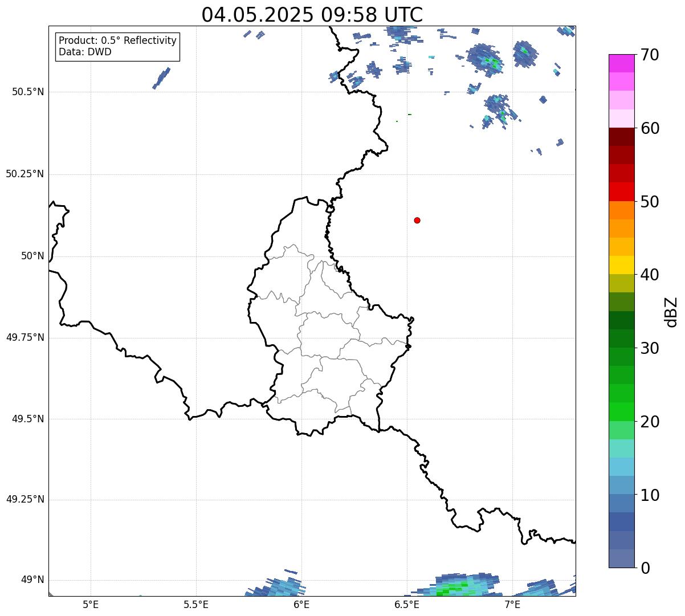The image size is (685, 616).
Task: Click the colorbar tick label '20'
Action: (x=650, y=422)
